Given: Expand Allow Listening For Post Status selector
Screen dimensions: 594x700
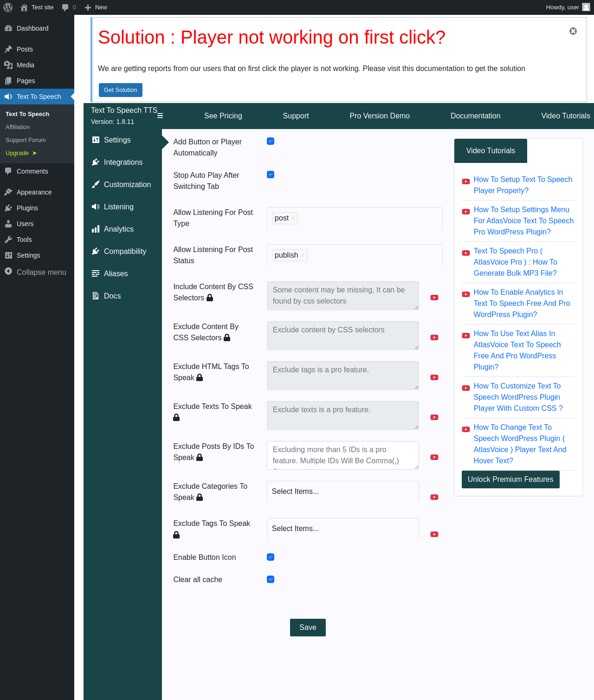Looking at the screenshot, I should pos(371,255).
